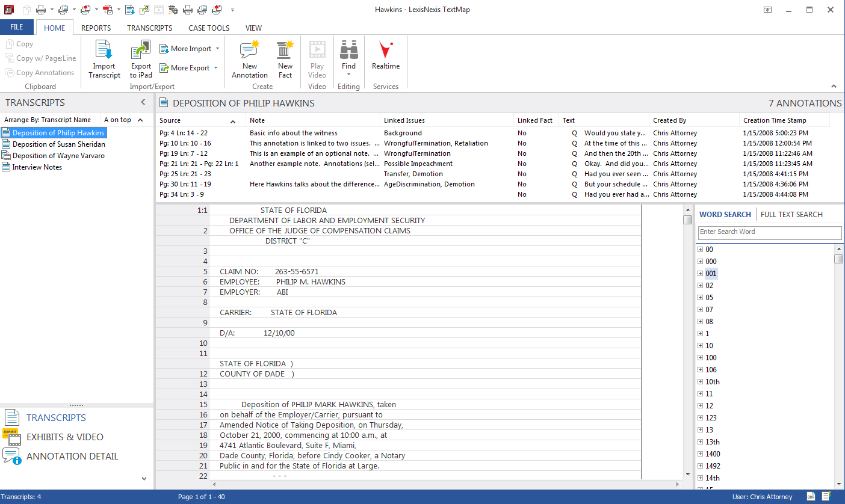Sort annotations by the Source column

(x=201, y=120)
